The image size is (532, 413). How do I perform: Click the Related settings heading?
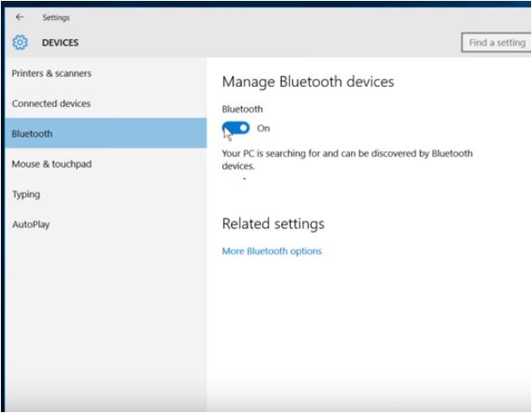[273, 224]
